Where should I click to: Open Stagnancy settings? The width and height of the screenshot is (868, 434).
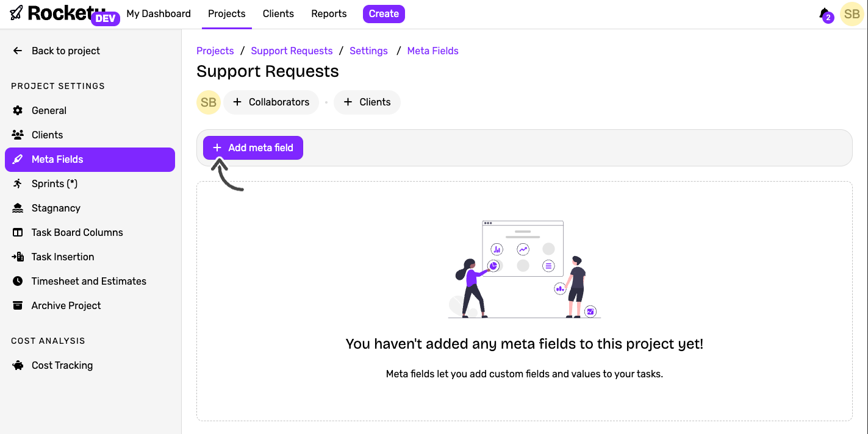pyautogui.click(x=90, y=208)
